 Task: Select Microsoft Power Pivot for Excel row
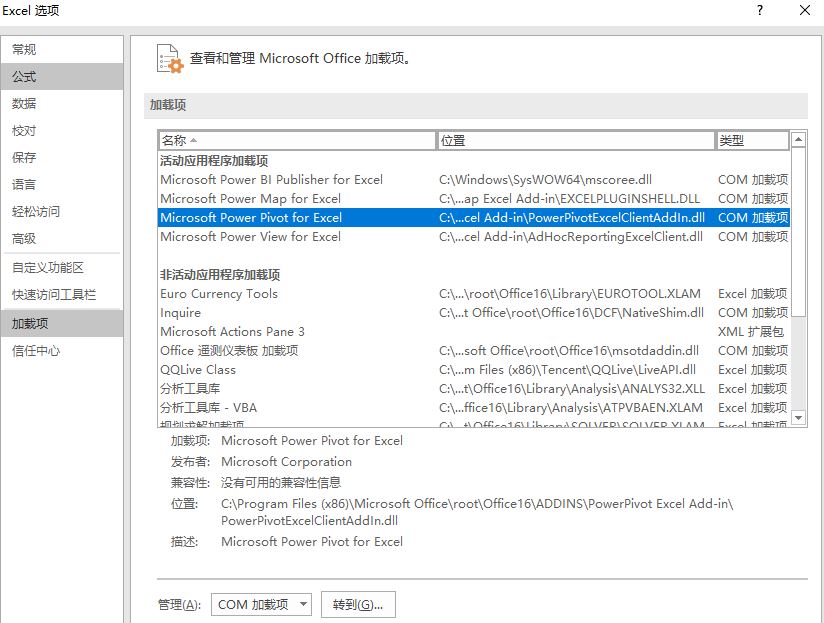(x=473, y=217)
